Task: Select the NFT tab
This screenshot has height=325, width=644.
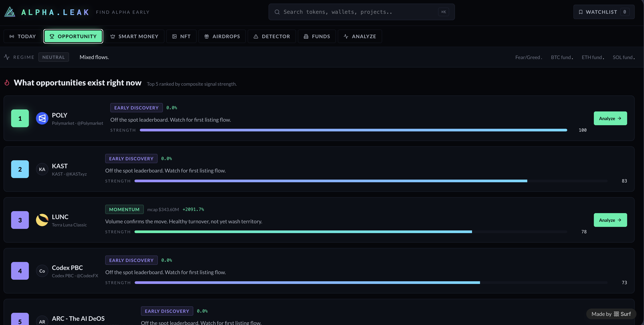Action: point(182,36)
